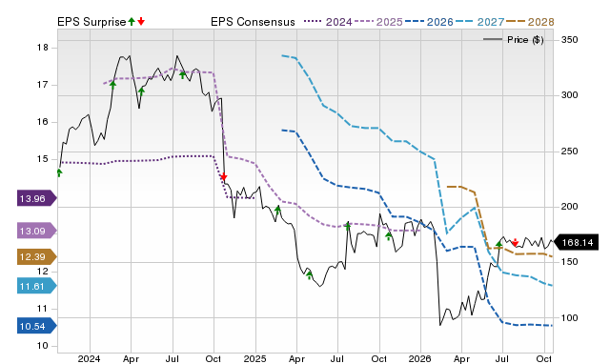The height and width of the screenshot is (364, 610).
Task: Click the EPS Consensus label
Action: (253, 22)
